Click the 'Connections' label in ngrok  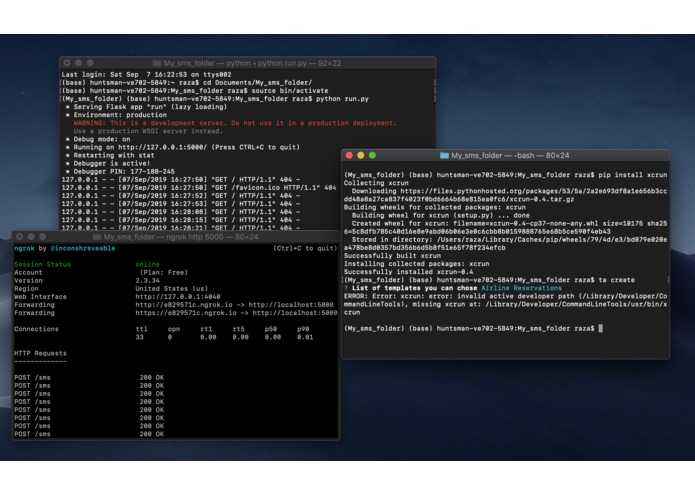click(x=36, y=329)
